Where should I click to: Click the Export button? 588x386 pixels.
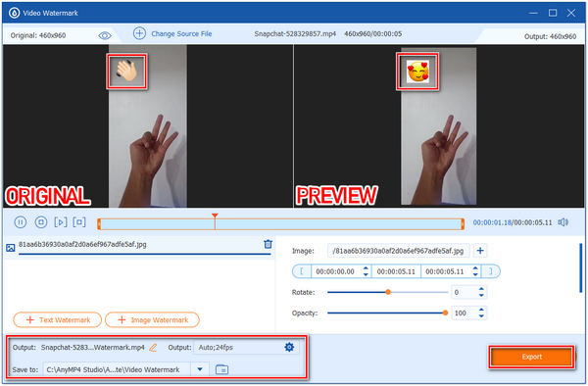532,357
